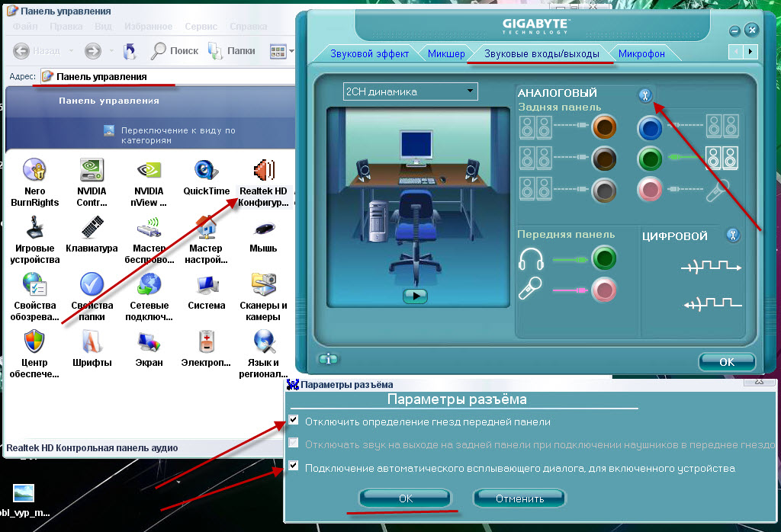Open Правка menu

click(x=66, y=27)
